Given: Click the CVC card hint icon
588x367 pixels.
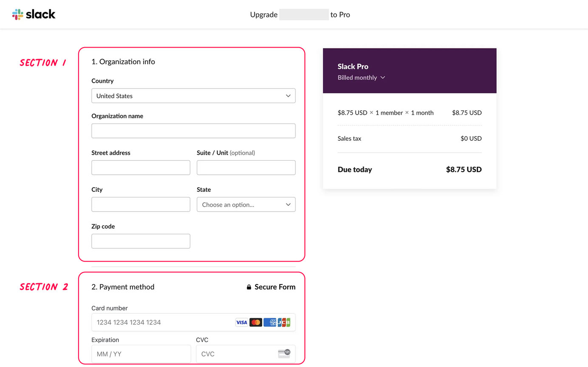Looking at the screenshot, I should point(284,353).
